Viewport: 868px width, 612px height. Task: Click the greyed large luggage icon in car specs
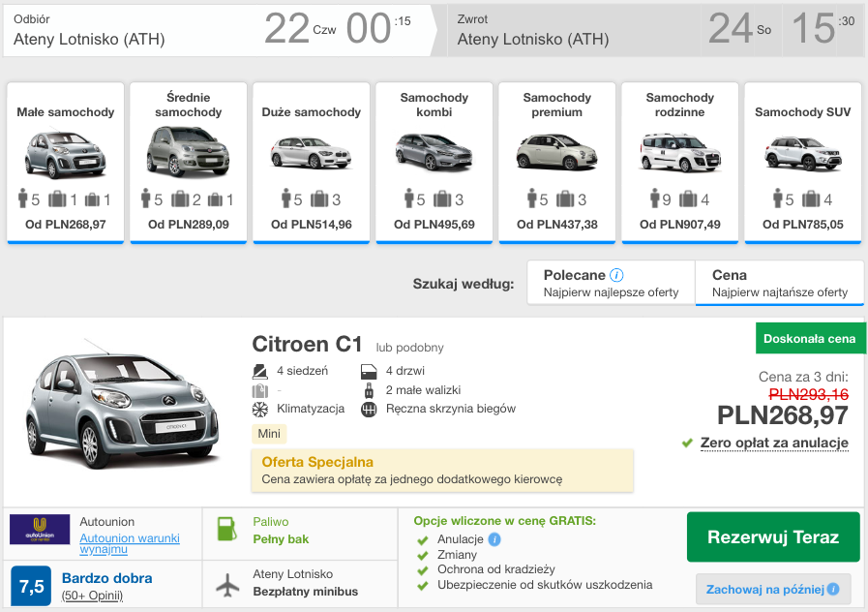pyautogui.click(x=259, y=390)
